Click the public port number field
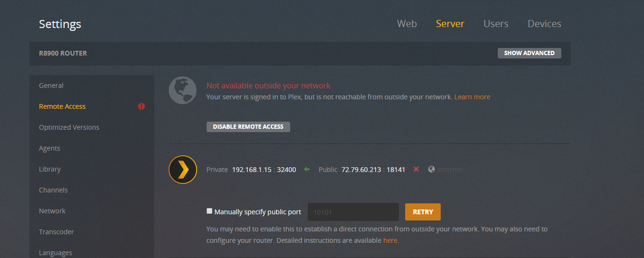 pos(353,212)
